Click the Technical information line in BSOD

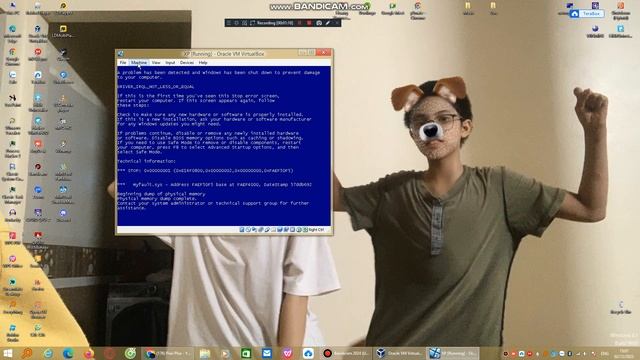[147, 161]
